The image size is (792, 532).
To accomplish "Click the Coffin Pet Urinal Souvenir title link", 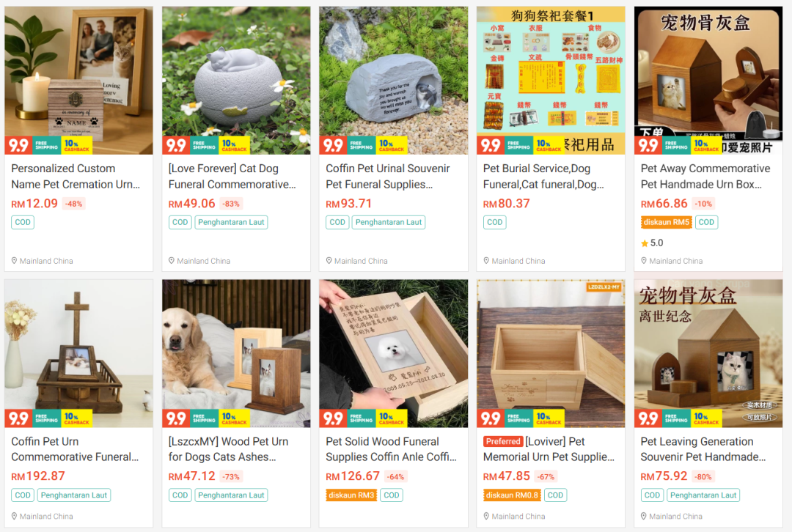I will pyautogui.click(x=387, y=176).
